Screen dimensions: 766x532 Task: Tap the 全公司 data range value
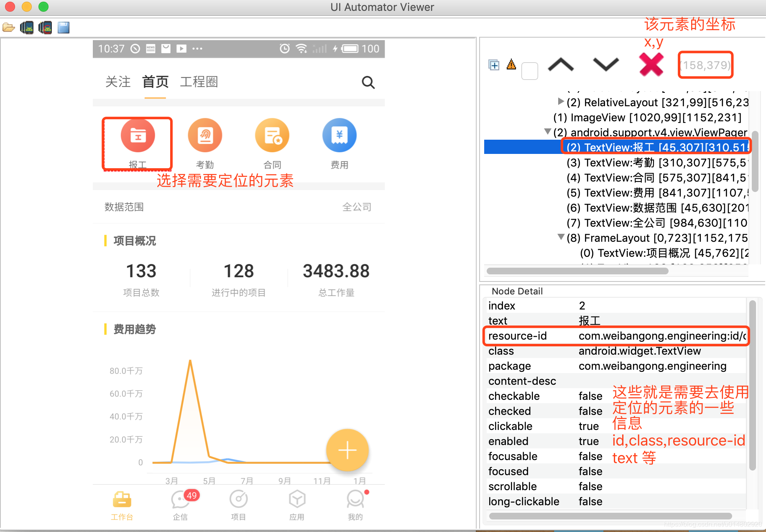tap(357, 207)
